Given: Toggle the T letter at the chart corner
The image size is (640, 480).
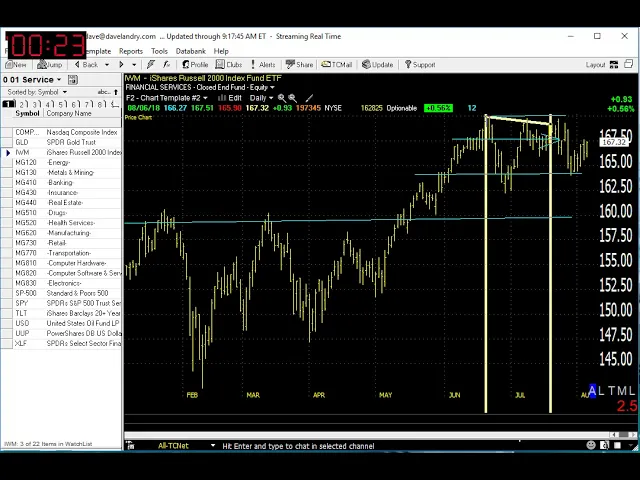Looking at the screenshot, I should (611, 391).
